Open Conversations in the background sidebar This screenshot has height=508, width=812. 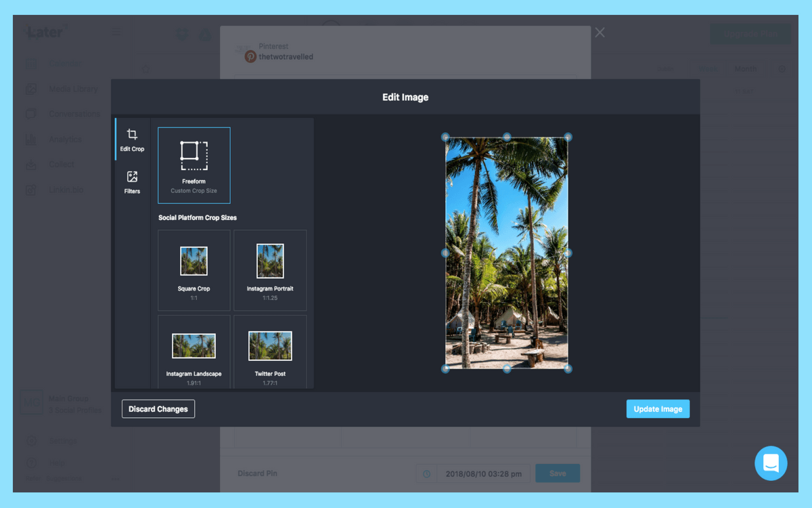point(74,114)
